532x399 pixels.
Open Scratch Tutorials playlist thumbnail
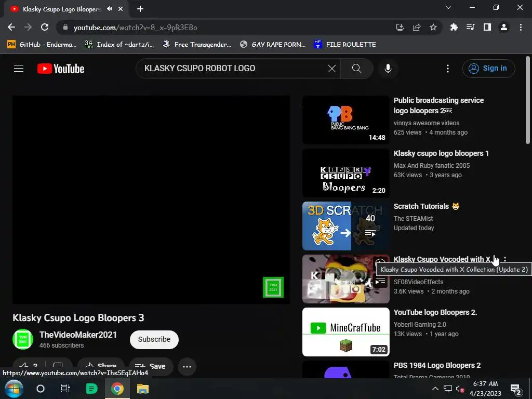(345, 226)
